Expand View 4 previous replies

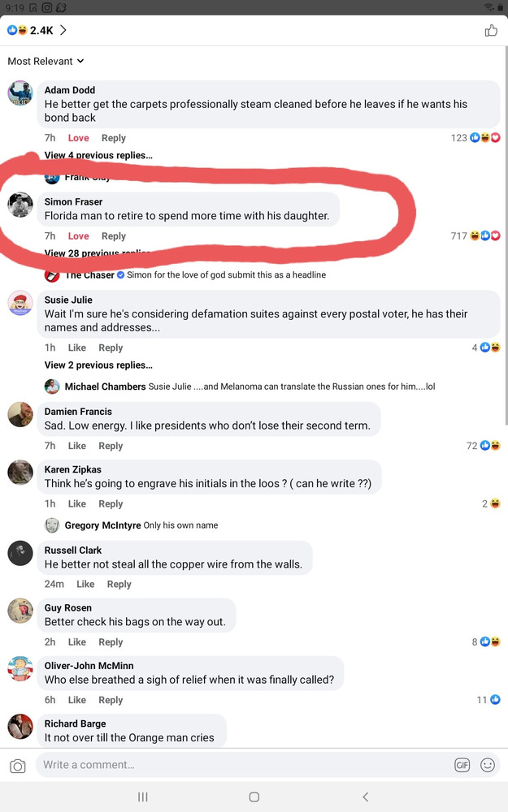pos(98,155)
